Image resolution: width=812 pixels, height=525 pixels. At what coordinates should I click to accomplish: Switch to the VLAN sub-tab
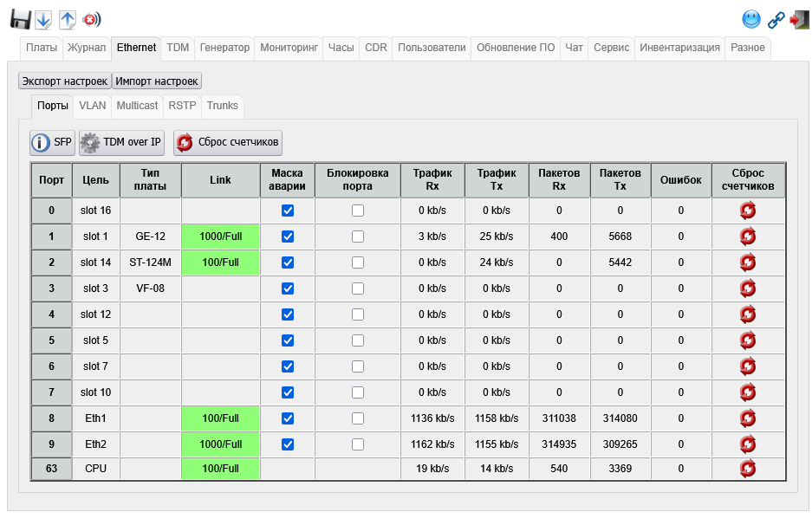tap(92, 106)
